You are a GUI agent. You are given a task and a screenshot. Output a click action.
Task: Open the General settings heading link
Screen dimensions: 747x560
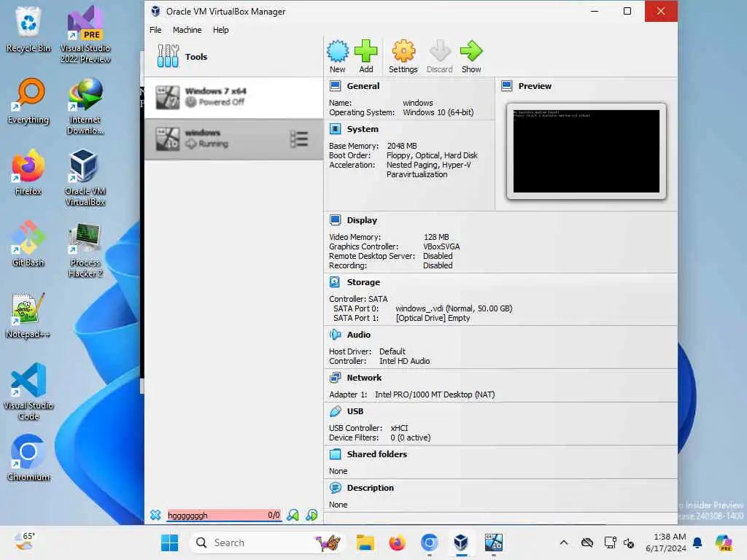(363, 86)
